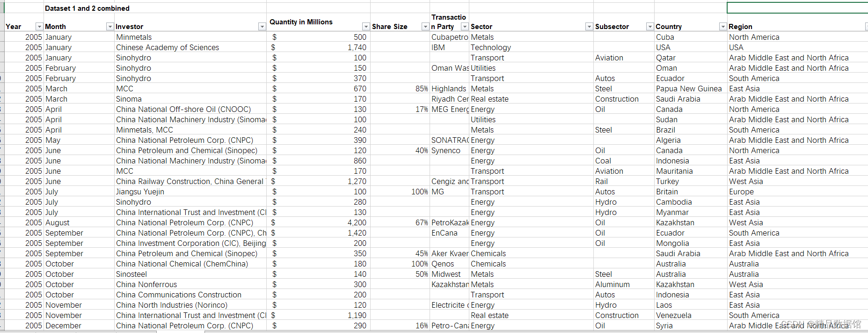
Task: Select the 'Mongolia' country cell
Action: point(691,243)
